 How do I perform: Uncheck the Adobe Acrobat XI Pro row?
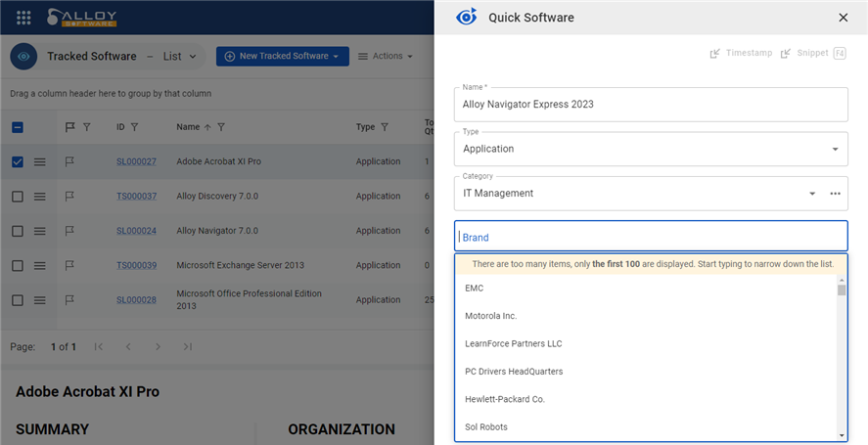[x=18, y=161]
